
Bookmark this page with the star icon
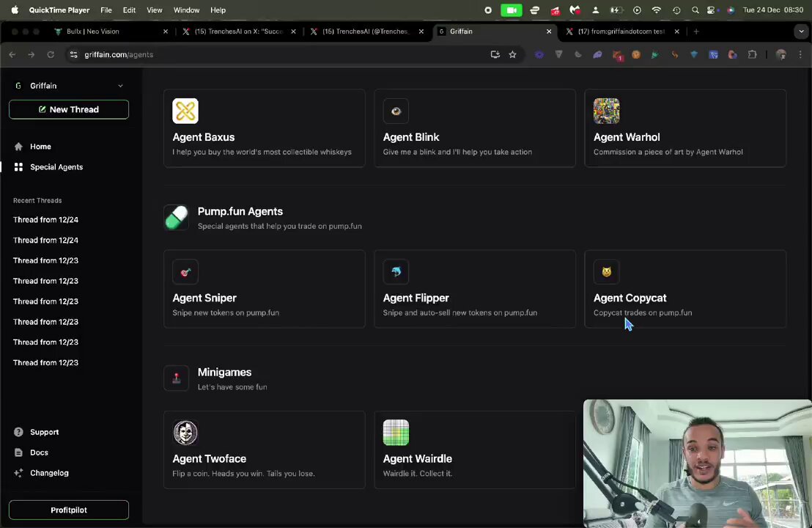(513, 54)
